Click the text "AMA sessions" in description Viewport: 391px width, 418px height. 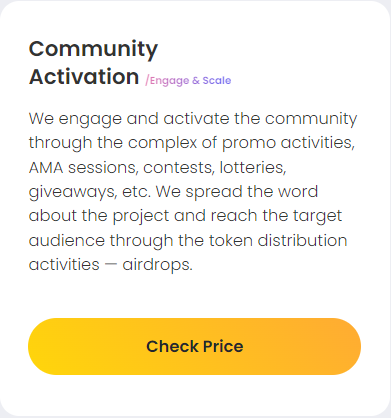click(83, 167)
